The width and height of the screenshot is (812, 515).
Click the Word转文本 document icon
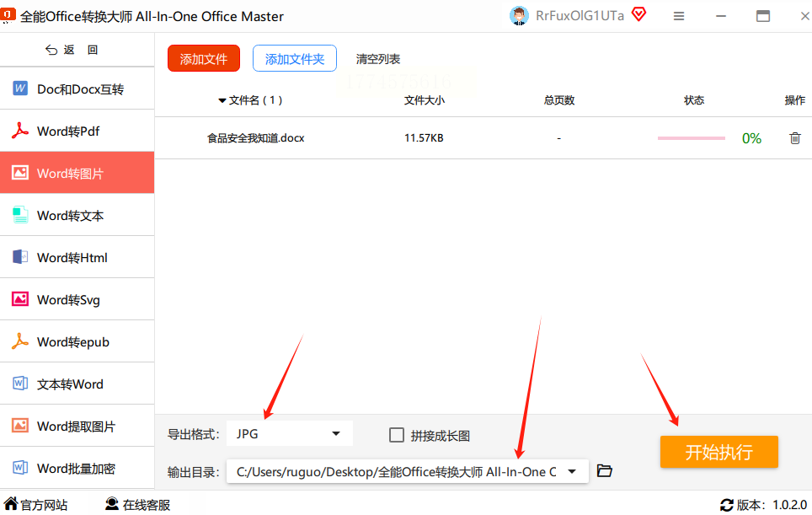(20, 215)
